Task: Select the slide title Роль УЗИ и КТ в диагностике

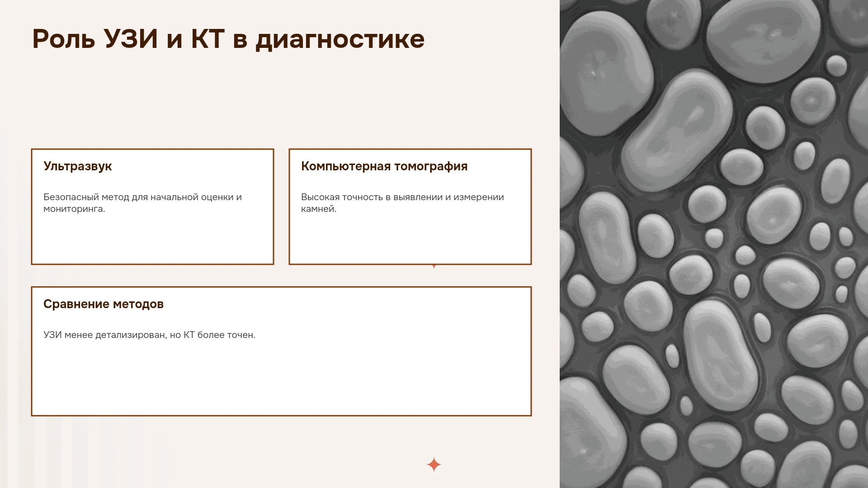Action: coord(228,39)
